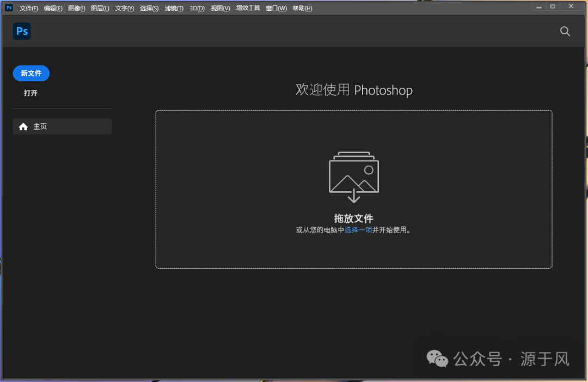Open the 滤镜(T) menu
Viewport: 588px width, 382px height.
174,8
